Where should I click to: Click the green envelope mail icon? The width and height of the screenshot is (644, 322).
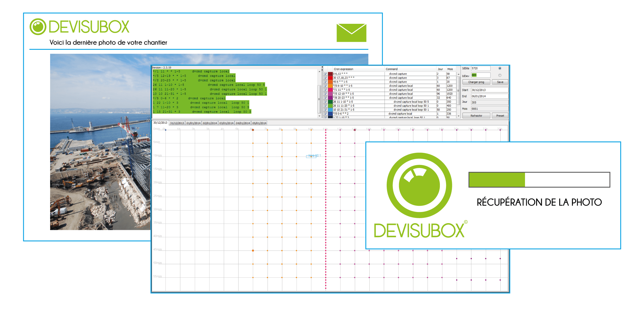tap(351, 33)
